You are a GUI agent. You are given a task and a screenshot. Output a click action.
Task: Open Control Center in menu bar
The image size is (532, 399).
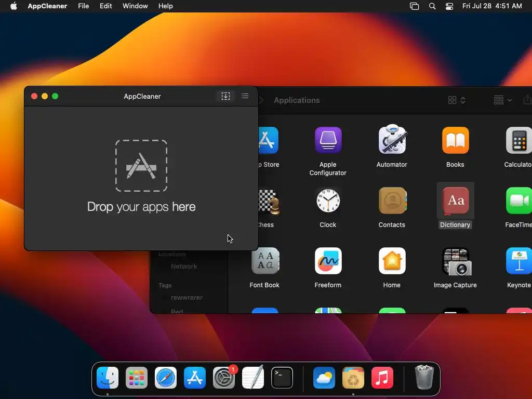point(449,6)
